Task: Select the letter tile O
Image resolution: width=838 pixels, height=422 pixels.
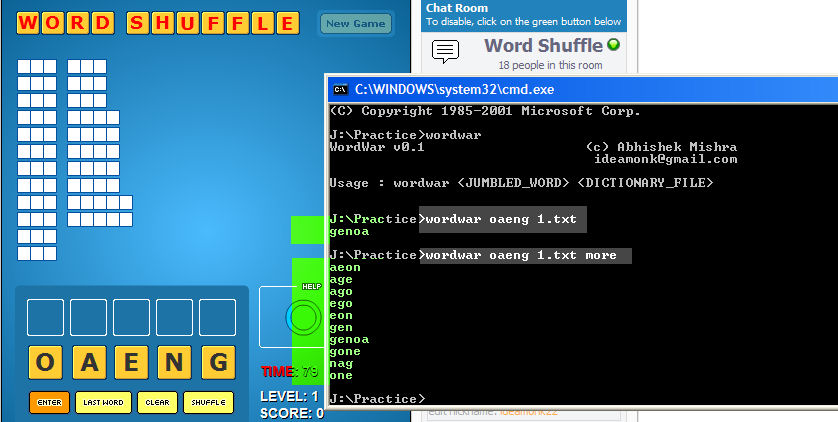Action: click(x=45, y=362)
